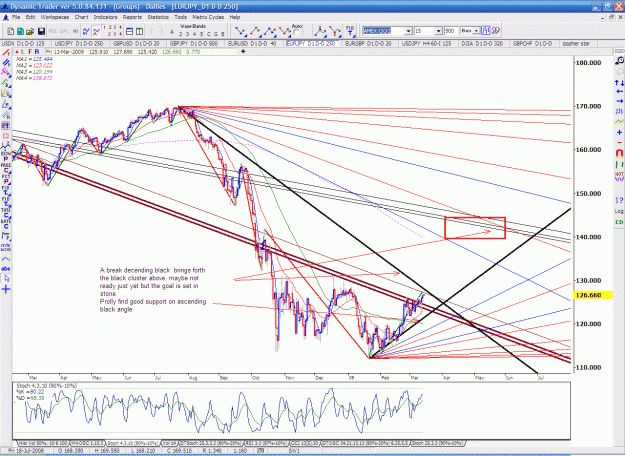The height and width of the screenshot is (456, 625).
Task: Click the new document toolbar icon
Action: pos(11,31)
